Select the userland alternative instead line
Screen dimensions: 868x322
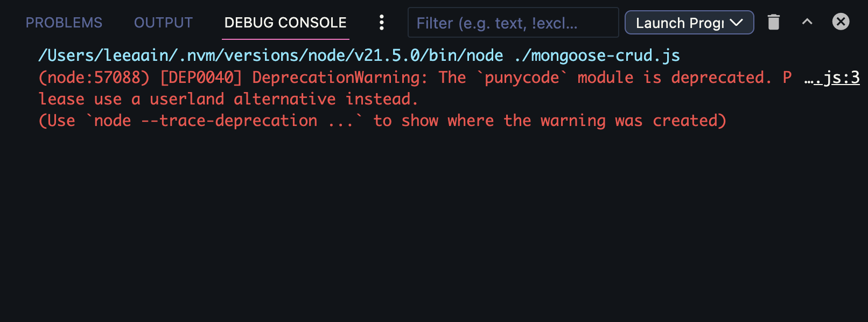coord(228,99)
